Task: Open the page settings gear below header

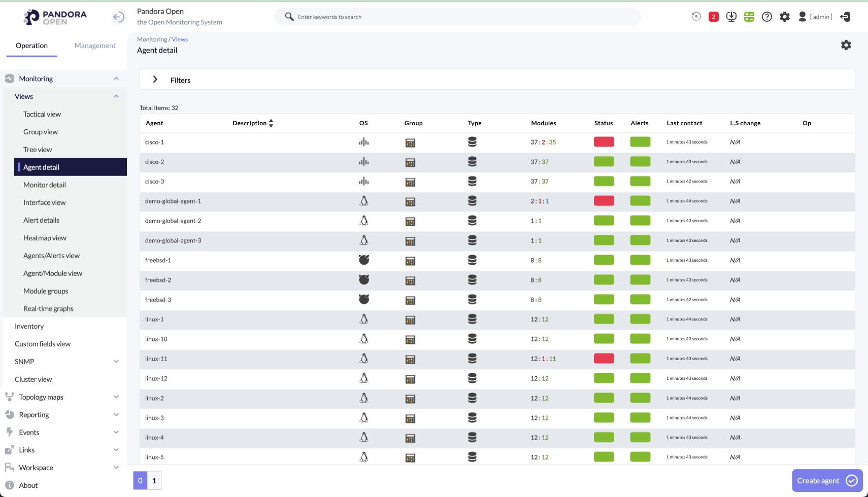Action: (x=846, y=45)
